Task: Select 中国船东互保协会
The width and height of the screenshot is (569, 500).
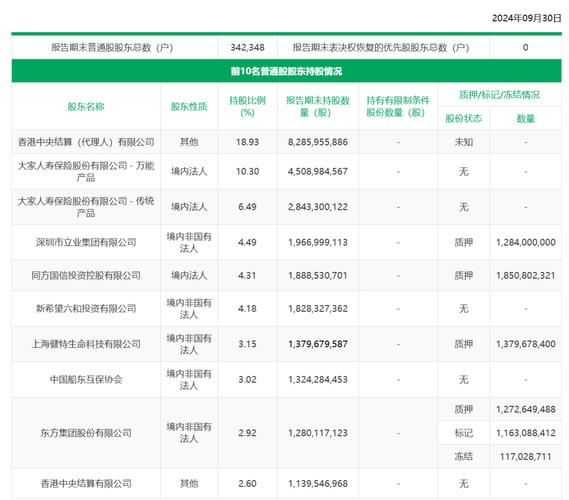Action: 86,380
